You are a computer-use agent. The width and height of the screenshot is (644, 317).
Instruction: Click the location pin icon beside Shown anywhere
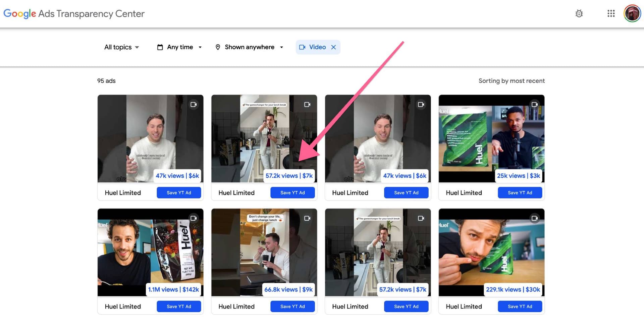point(218,47)
